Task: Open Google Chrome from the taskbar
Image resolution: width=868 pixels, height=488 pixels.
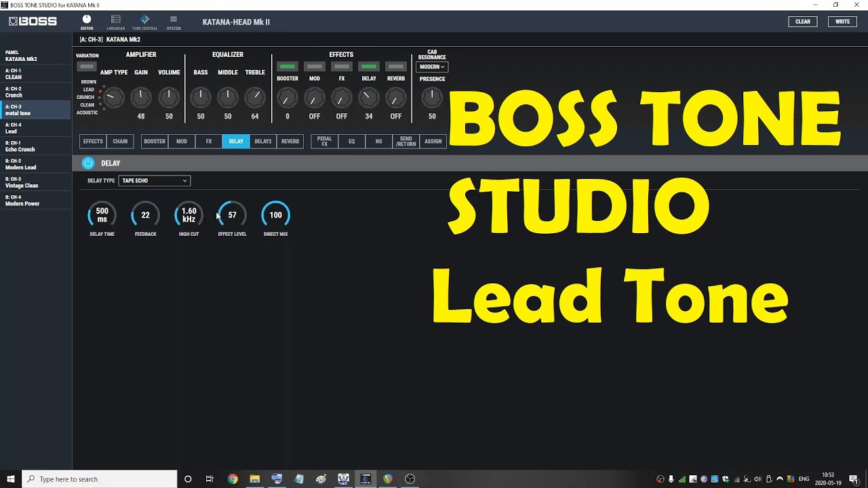Action: pyautogui.click(x=233, y=479)
